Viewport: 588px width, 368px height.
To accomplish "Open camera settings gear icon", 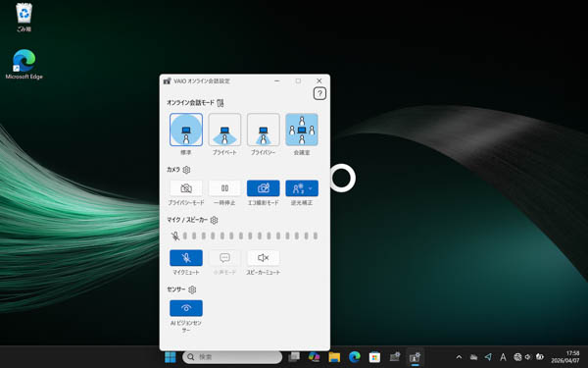I will point(186,170).
